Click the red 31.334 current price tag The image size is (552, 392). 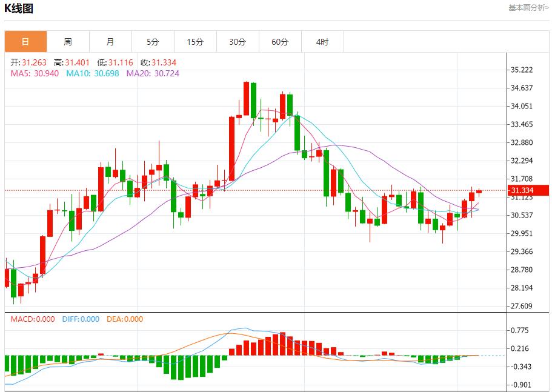click(x=530, y=191)
